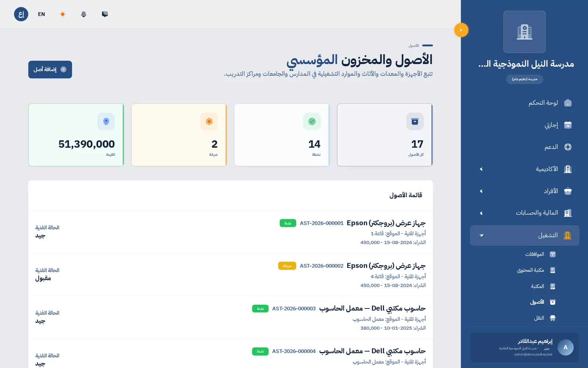
Task: Click the checkmark icon on the نشطة card
Action: 312,121
